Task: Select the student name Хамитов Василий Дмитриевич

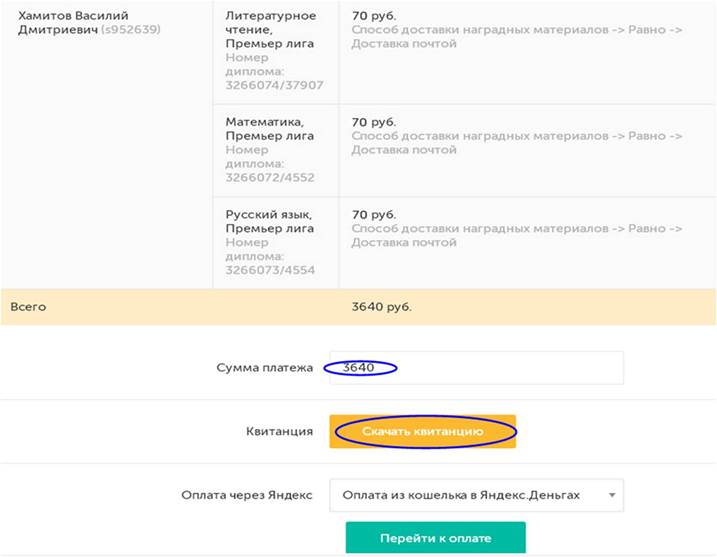Action: [73, 22]
